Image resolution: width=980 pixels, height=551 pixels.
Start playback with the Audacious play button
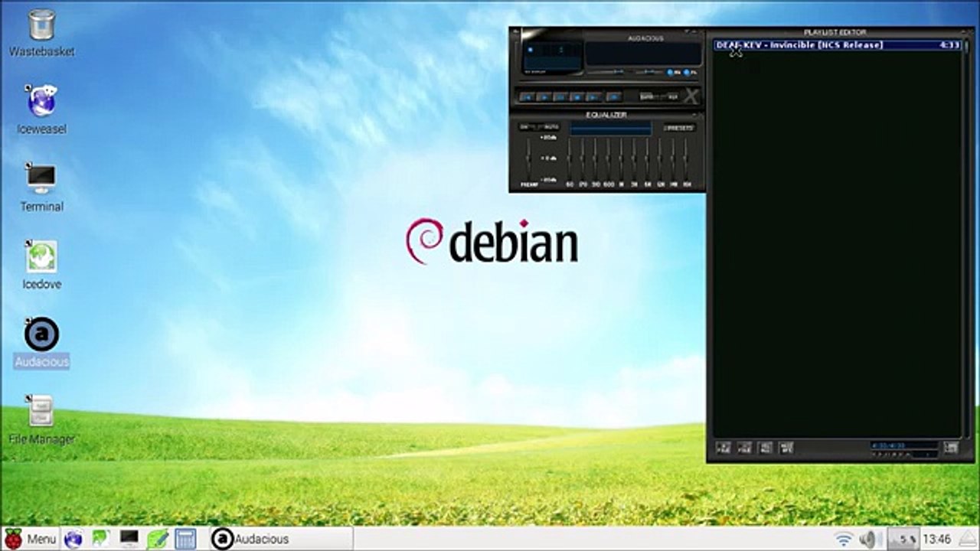point(544,97)
